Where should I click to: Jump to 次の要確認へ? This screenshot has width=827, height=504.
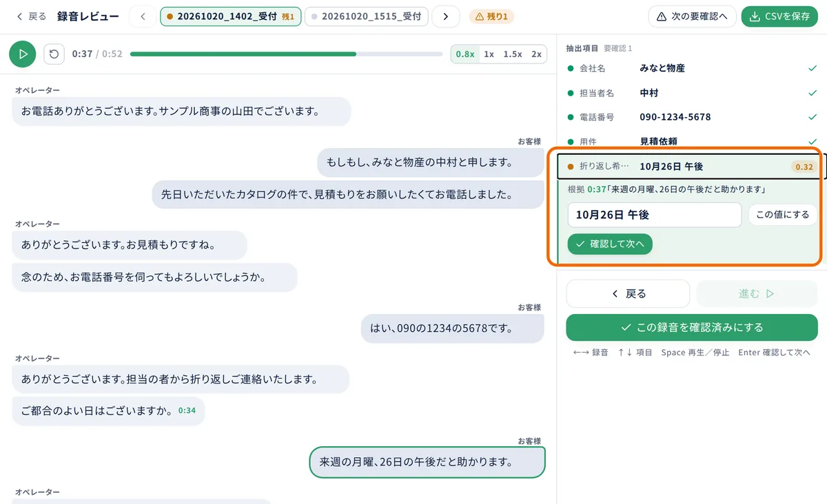pyautogui.click(x=693, y=17)
